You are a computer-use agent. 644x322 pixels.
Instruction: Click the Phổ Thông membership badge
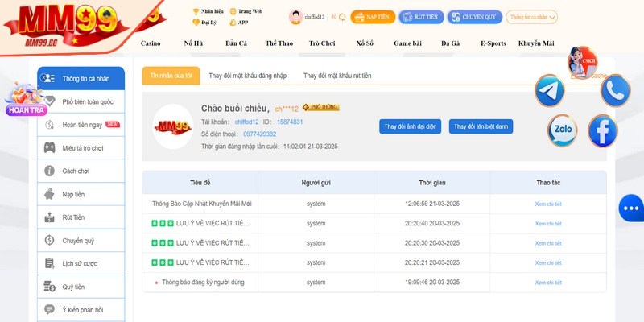(x=320, y=107)
